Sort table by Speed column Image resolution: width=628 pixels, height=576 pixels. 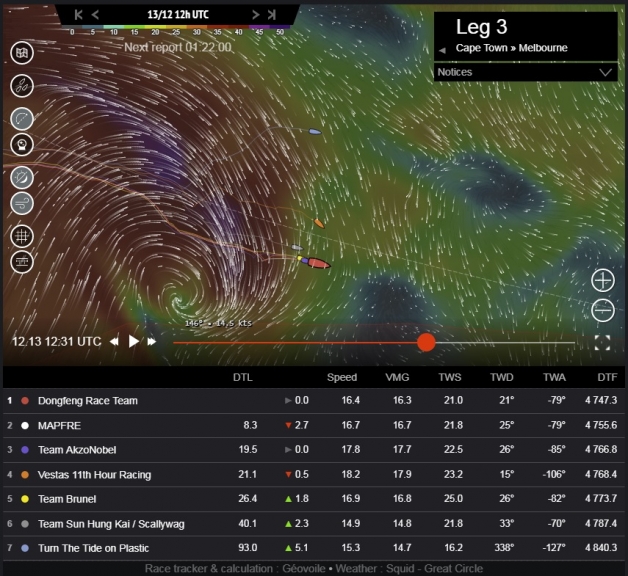(x=342, y=377)
